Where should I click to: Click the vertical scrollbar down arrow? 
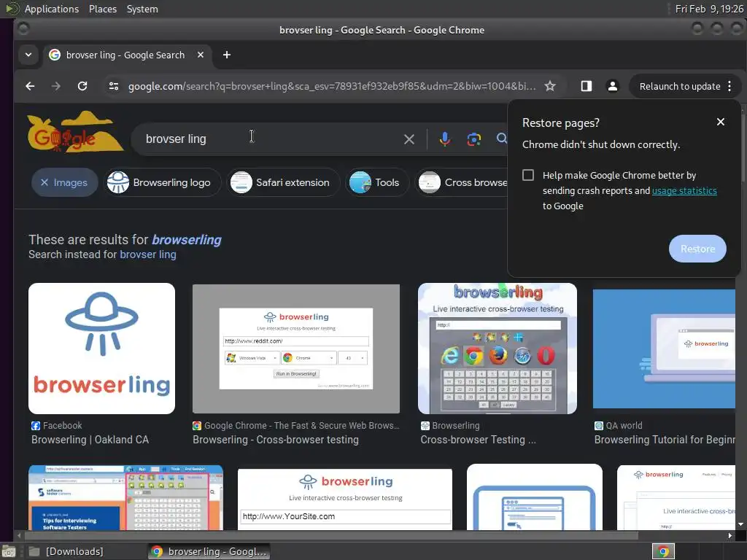click(x=741, y=524)
